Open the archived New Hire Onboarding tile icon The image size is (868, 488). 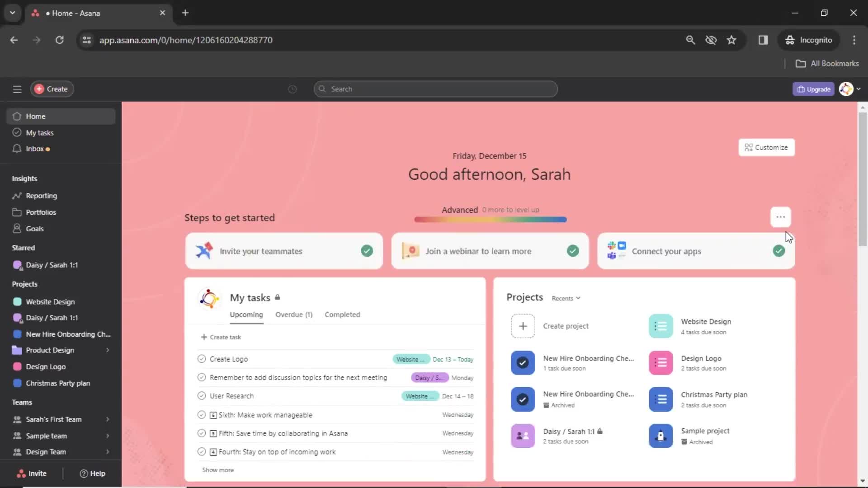point(523,399)
